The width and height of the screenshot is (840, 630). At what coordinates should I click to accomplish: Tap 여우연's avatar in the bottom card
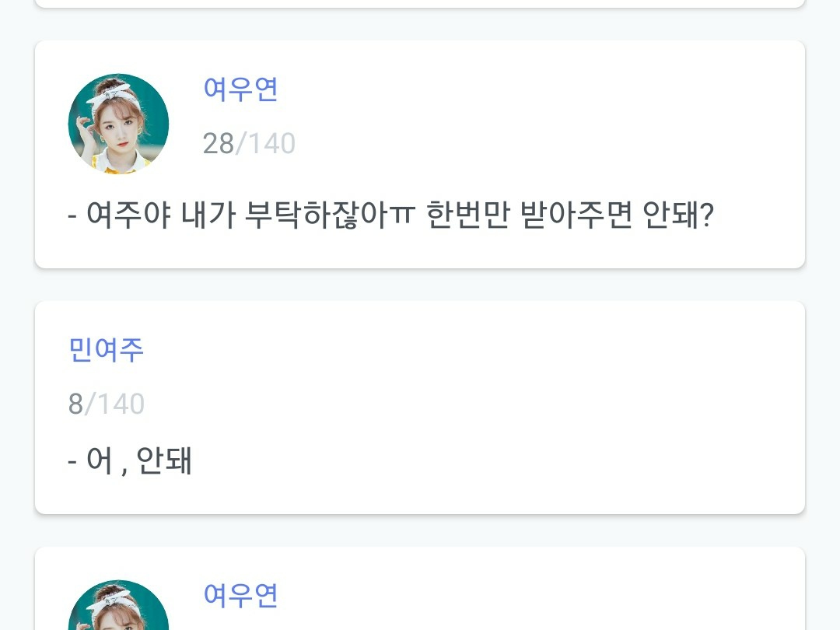point(118,607)
